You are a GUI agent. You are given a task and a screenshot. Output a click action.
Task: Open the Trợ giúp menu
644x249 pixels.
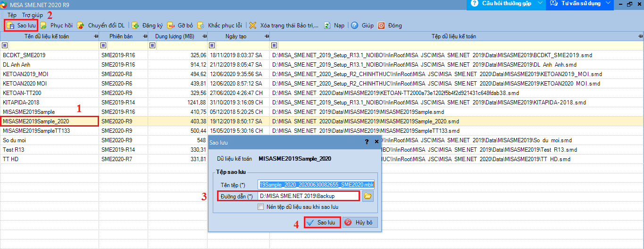(x=33, y=15)
